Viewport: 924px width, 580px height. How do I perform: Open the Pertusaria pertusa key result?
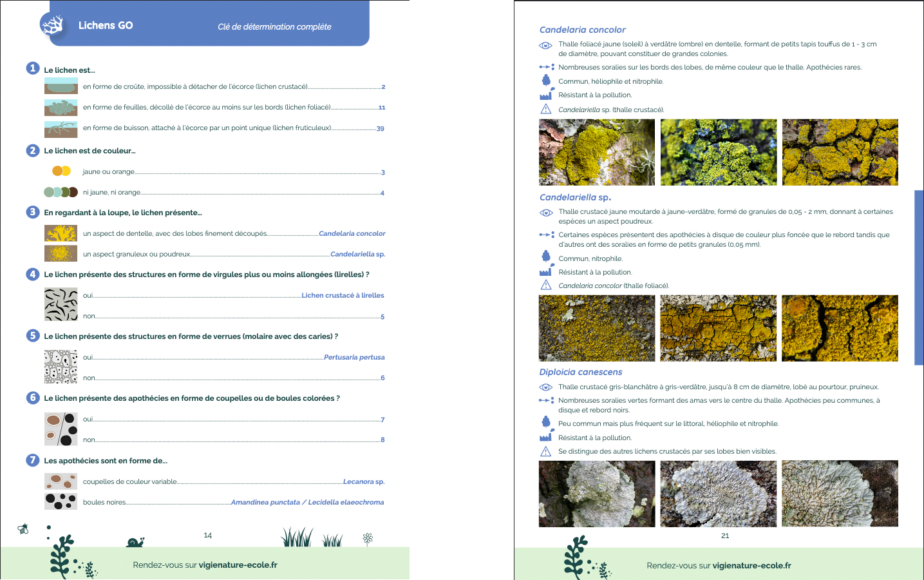354,357
